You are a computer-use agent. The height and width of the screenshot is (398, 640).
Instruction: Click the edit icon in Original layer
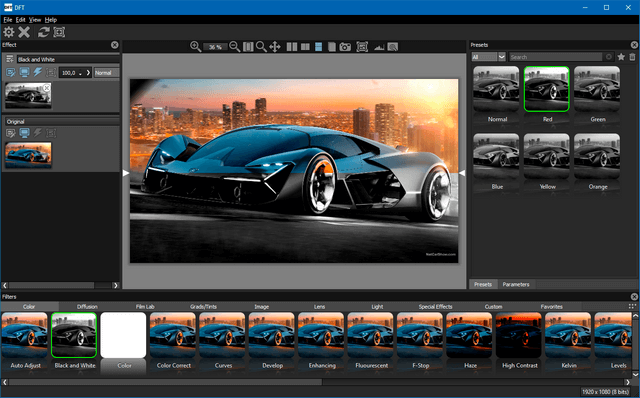click(x=11, y=133)
